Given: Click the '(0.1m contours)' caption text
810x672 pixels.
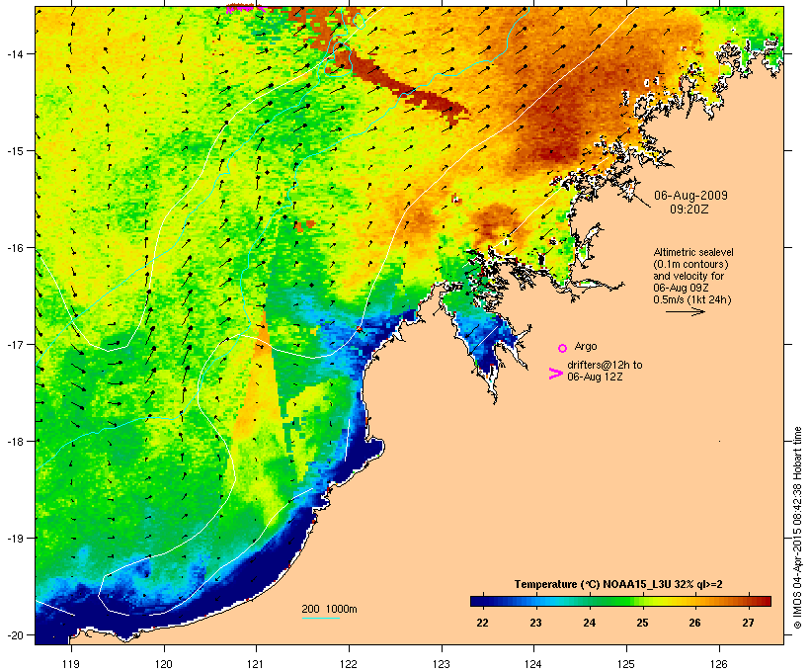Looking at the screenshot, I should coord(690,264).
